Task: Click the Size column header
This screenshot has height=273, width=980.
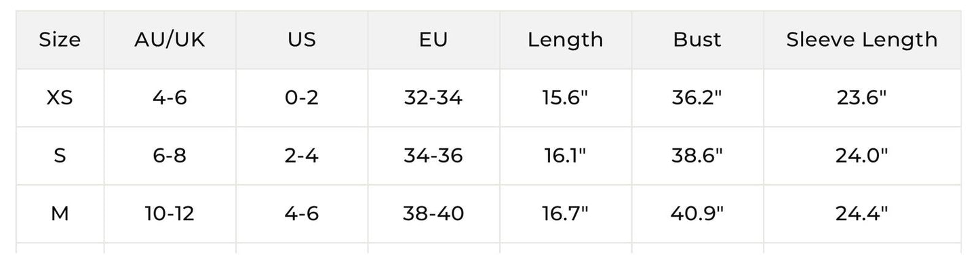Action: pos(60,40)
